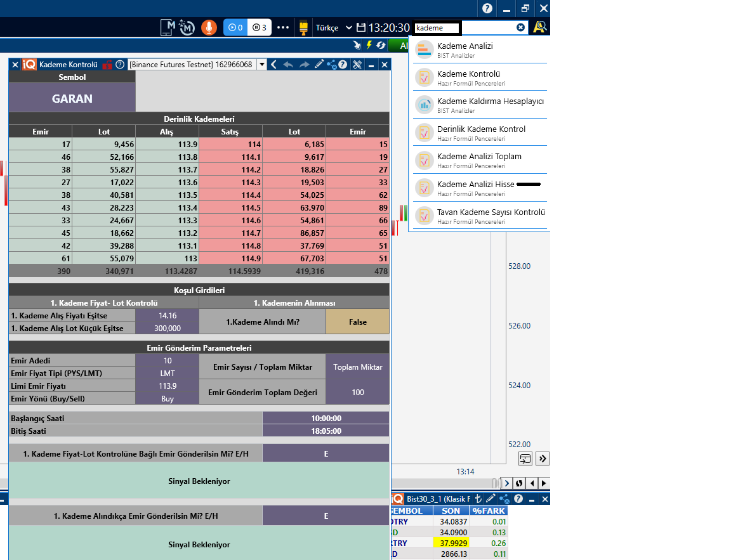The height and width of the screenshot is (560, 731).
Task: Clear the search box with the X button
Action: (520, 27)
